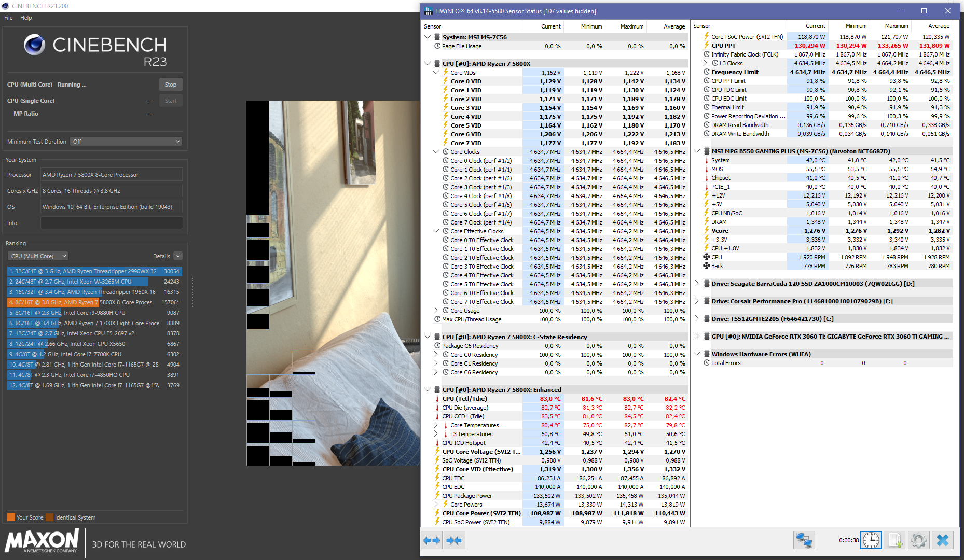Click the lightning icon beside CPU Package Power
Screen dimensions: 964x560
coord(437,496)
